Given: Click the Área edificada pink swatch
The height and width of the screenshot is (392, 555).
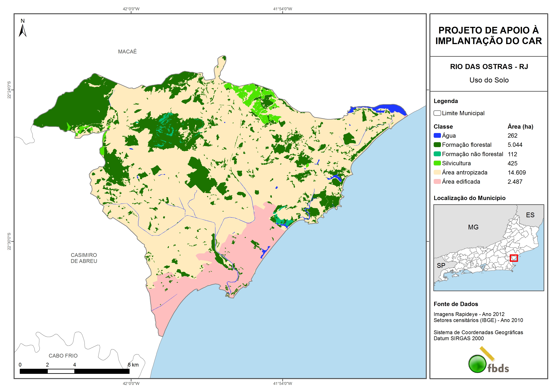Looking at the screenshot, I should coord(437,181).
